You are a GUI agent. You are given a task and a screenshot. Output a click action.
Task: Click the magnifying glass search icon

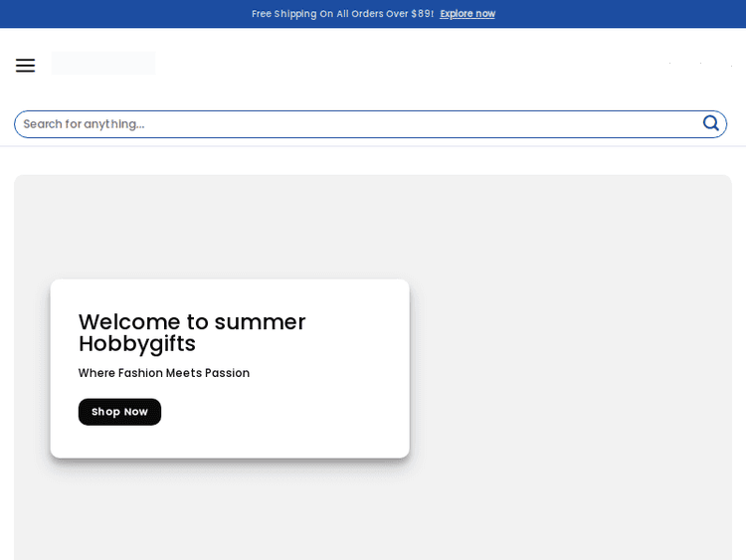(x=710, y=123)
